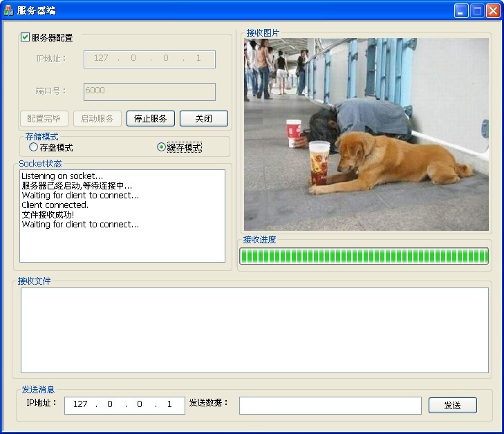This screenshot has height=434, width=504.
Task: Click the 停止服务 button
Action: pos(151,119)
